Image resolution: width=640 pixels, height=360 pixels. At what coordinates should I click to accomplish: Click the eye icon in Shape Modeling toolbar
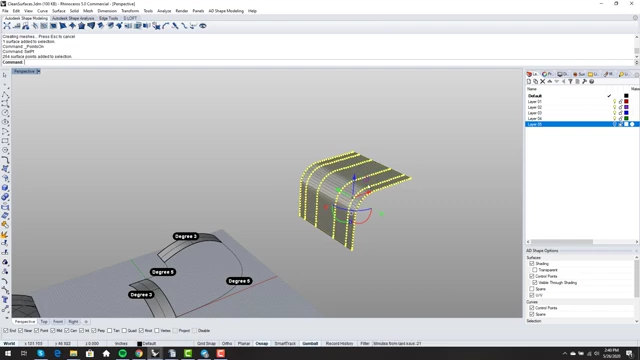202,26
